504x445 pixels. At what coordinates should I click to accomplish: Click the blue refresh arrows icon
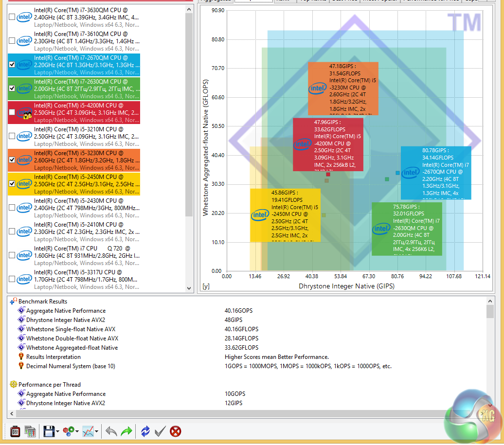[x=145, y=431]
